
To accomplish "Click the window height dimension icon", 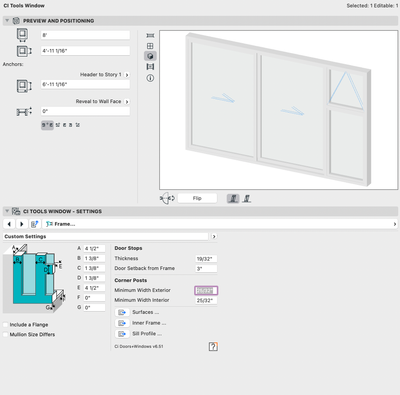I will 24,51.
